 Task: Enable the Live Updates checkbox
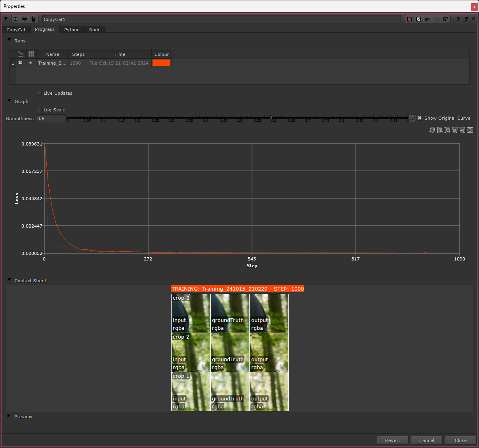[39, 93]
